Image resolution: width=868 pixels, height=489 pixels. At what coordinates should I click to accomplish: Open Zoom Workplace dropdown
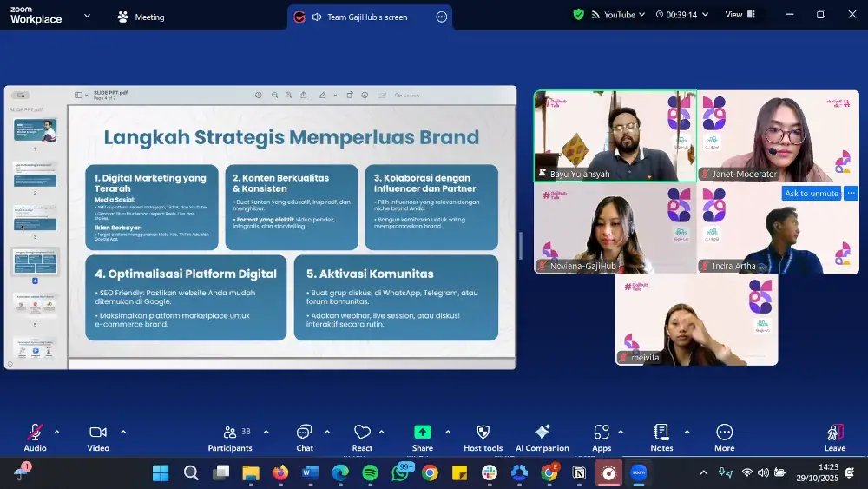point(87,16)
